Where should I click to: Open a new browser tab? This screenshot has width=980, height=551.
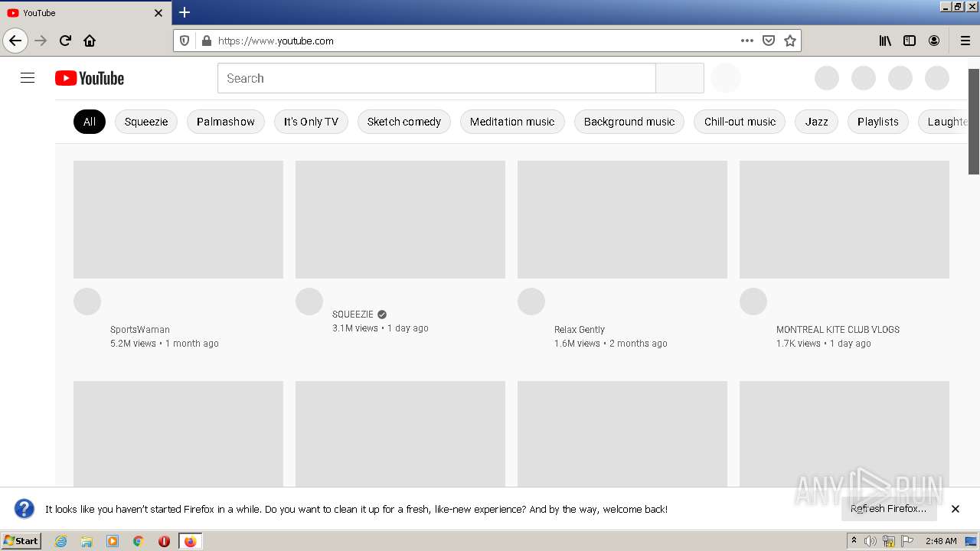185,12
